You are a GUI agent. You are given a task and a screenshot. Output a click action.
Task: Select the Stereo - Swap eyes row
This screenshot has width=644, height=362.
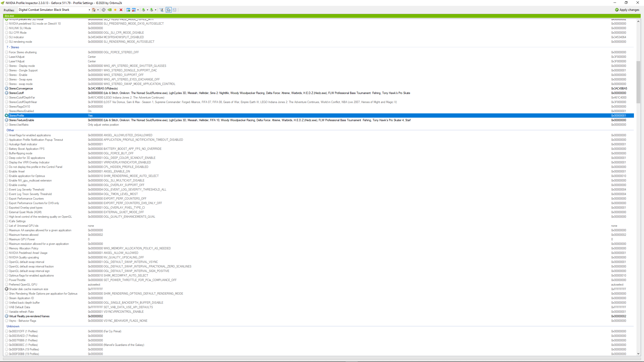click(x=319, y=79)
